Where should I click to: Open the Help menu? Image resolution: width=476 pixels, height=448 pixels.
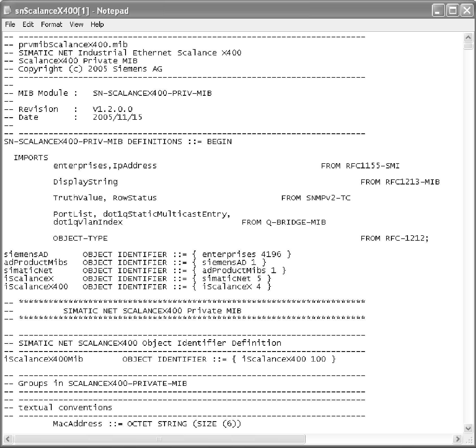pyautogui.click(x=97, y=24)
